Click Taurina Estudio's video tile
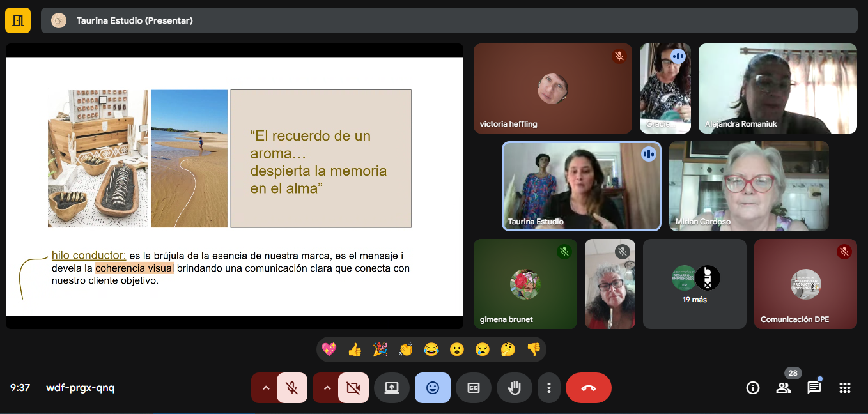 click(581, 186)
